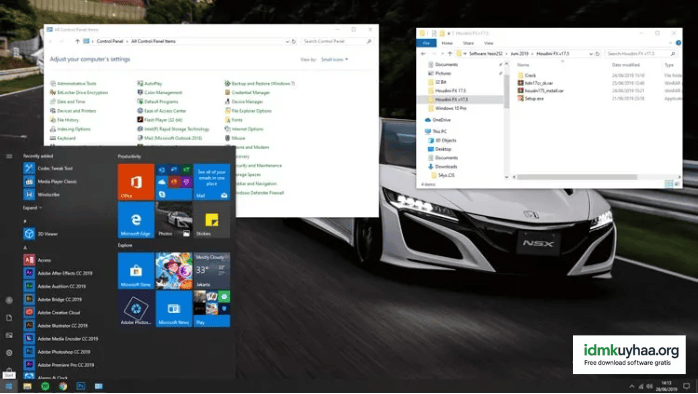The image size is (698, 394).
Task: Open the File tab in File Explorer
Action: (426, 43)
